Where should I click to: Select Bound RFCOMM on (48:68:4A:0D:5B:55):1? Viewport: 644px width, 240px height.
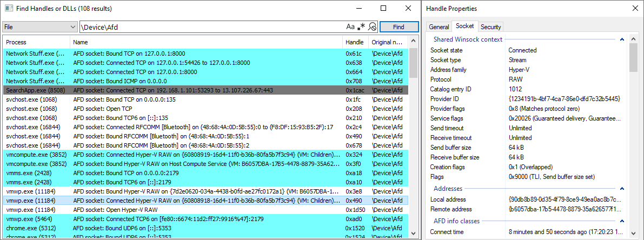pyautogui.click(x=205, y=136)
